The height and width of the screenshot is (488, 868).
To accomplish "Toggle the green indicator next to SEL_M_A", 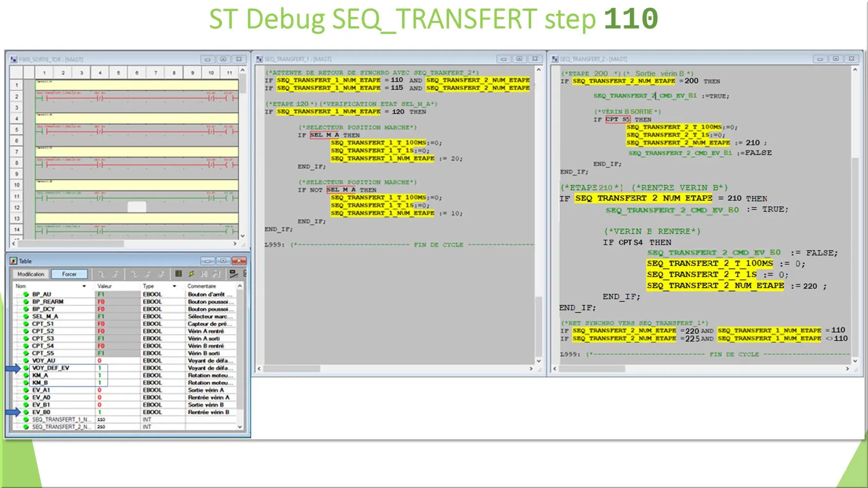I will pos(27,316).
